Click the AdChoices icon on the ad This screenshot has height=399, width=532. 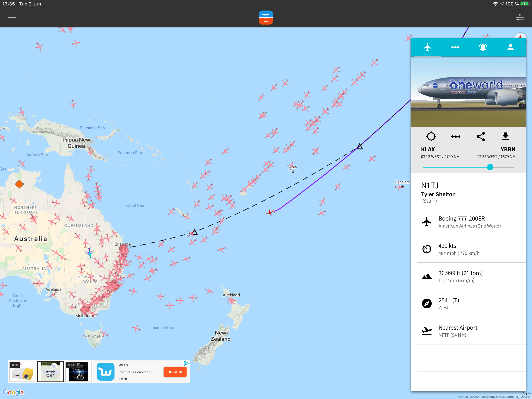[x=186, y=363]
